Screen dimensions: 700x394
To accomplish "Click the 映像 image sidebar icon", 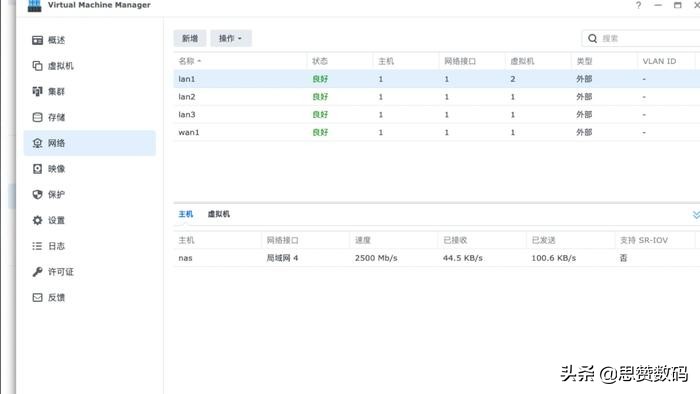I will pos(38,169).
